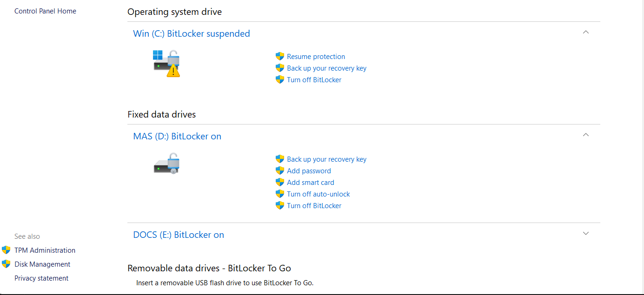Click the 'See also' label
This screenshot has width=644, height=295.
[x=27, y=236]
